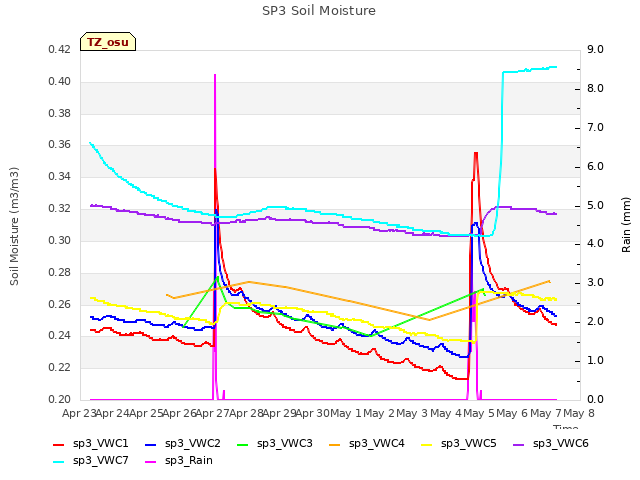Image resolution: width=640 pixels, height=480 pixels.
Task: Click the cyan sp3_VWC7 legend color marker
Action: pos(59,462)
